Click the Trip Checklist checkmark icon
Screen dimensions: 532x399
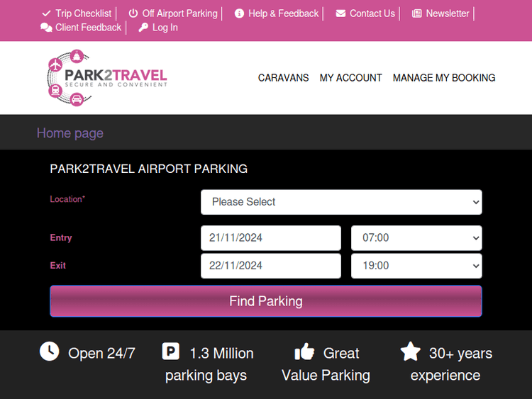[46, 13]
